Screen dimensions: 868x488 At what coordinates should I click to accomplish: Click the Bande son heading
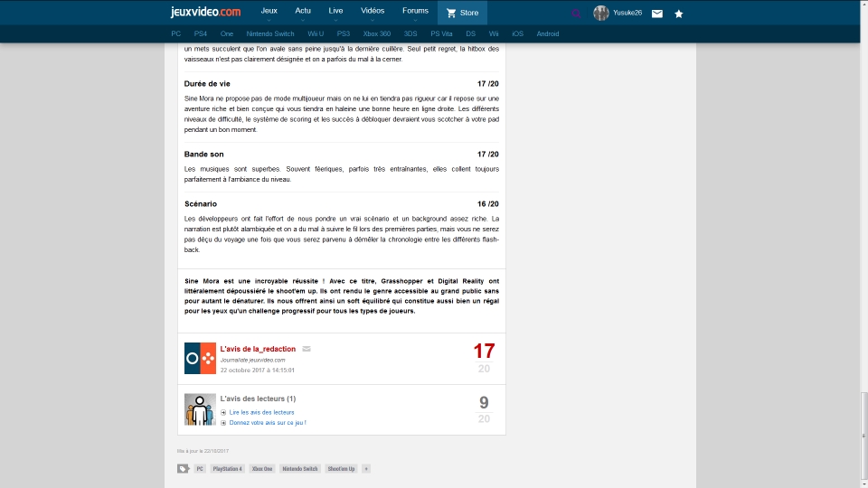tap(203, 155)
